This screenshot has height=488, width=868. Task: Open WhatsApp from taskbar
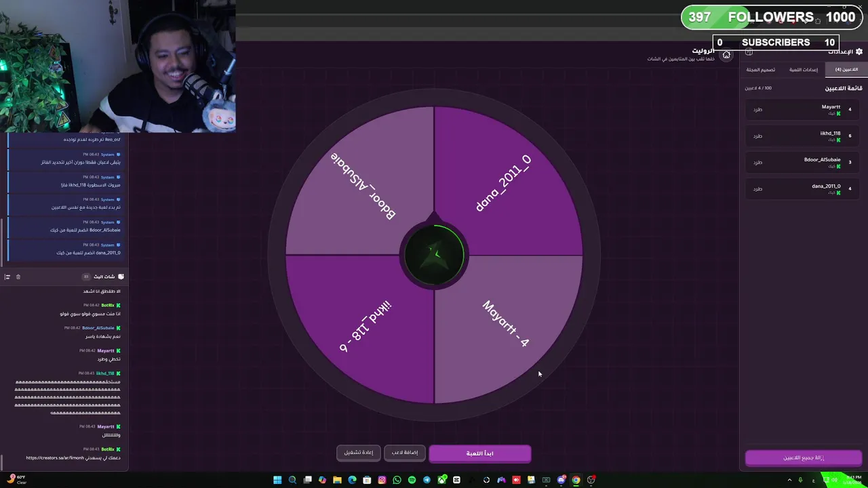(397, 480)
